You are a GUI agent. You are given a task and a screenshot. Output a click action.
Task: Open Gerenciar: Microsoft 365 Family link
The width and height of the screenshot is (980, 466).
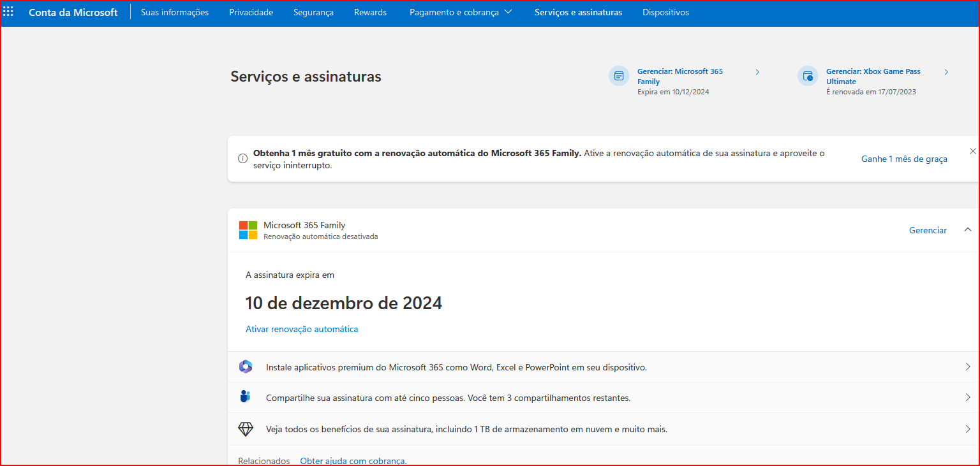point(680,76)
